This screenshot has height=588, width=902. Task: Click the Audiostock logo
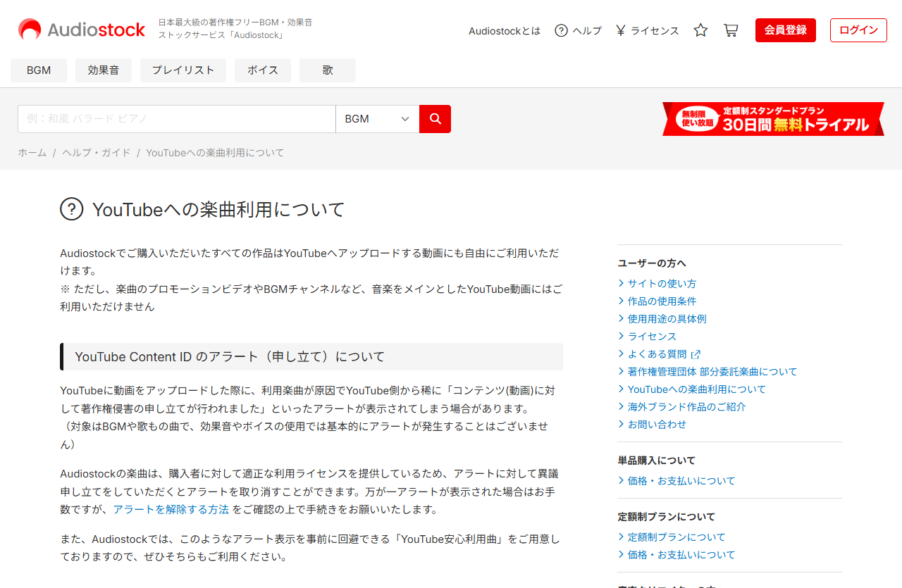(81, 30)
